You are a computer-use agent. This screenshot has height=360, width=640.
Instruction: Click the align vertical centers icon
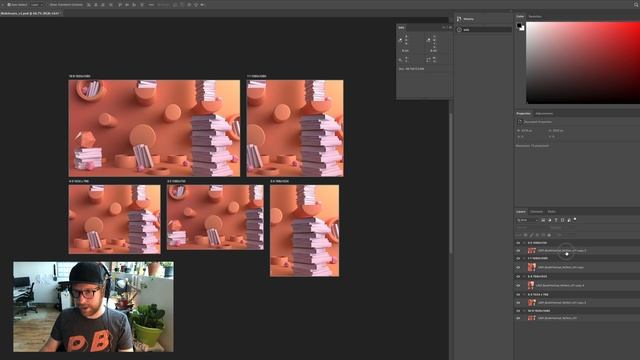(x=127, y=4)
